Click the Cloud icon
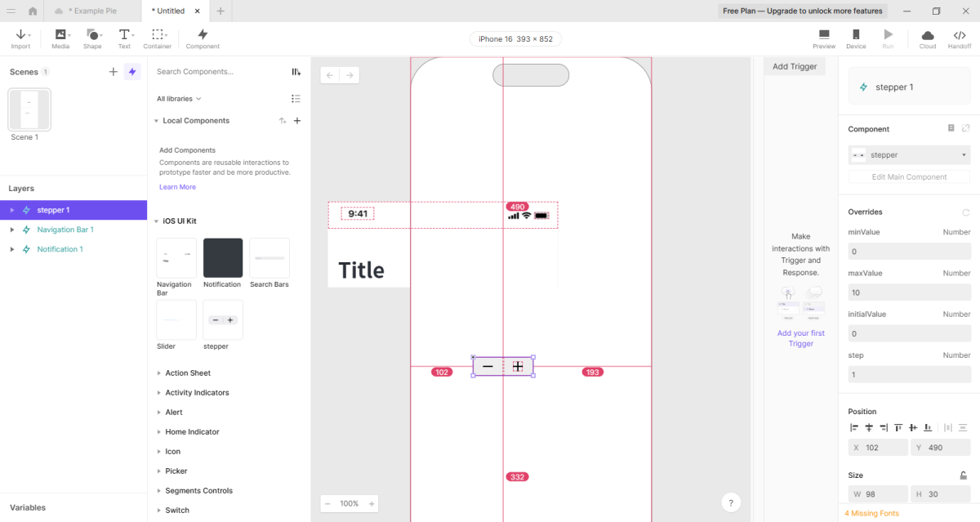Screen dimensions: 980x522 point(928,38)
